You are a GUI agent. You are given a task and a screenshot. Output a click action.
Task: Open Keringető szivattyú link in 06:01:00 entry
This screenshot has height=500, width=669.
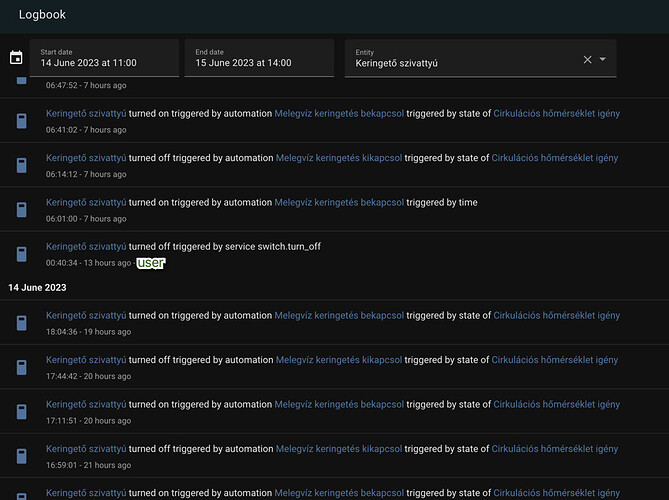[86, 202]
